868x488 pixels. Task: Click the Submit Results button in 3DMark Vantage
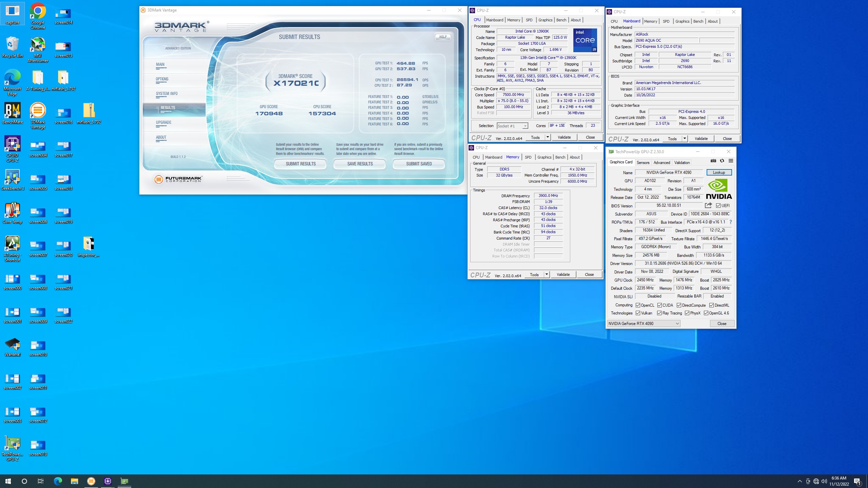pos(300,164)
